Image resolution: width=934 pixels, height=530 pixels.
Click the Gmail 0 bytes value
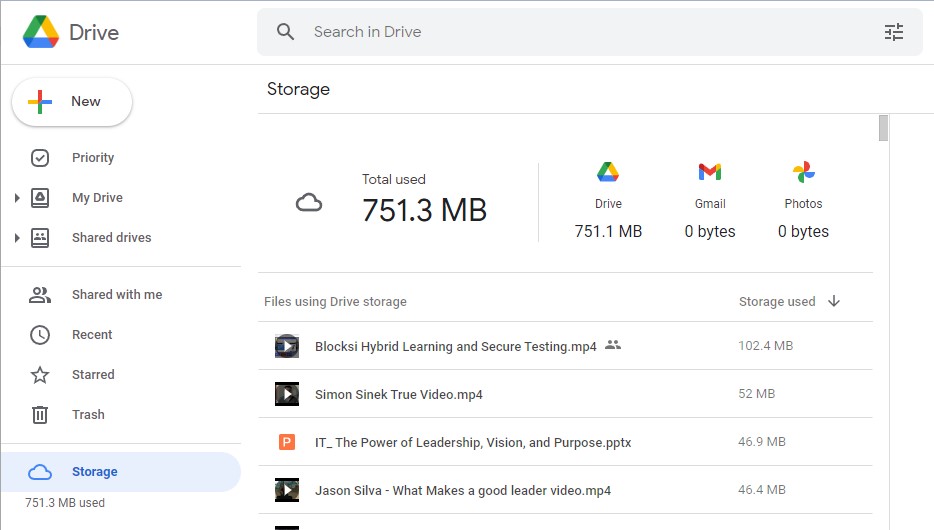[710, 231]
